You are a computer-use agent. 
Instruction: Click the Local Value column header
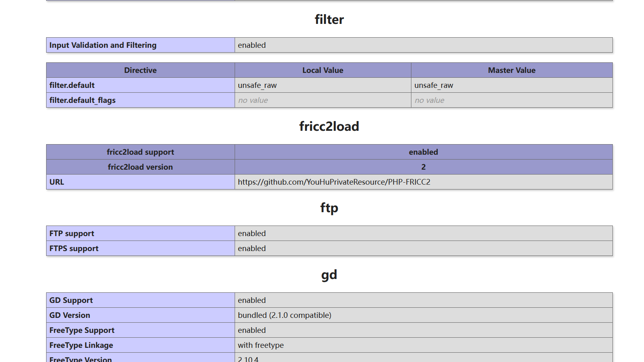click(x=323, y=70)
